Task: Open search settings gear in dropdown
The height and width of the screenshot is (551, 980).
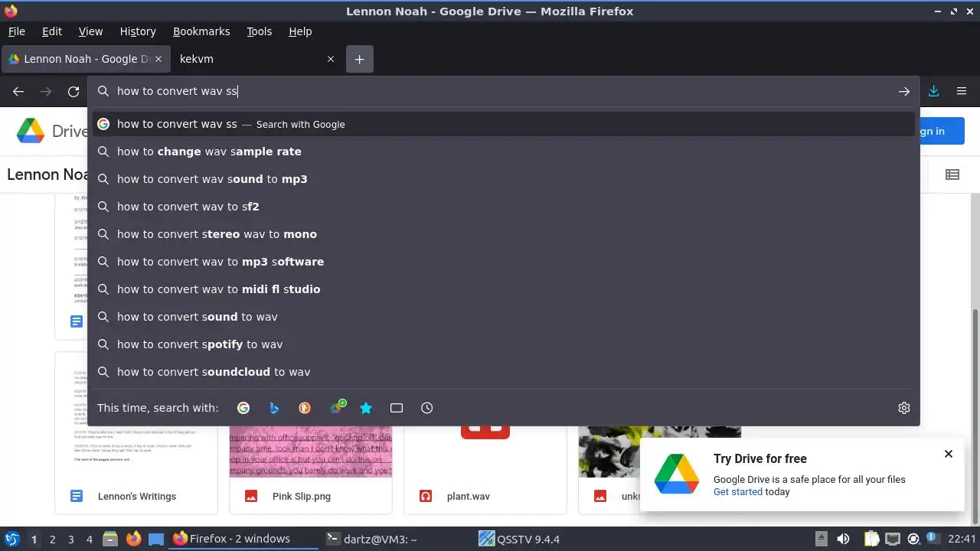Action: 904,408
